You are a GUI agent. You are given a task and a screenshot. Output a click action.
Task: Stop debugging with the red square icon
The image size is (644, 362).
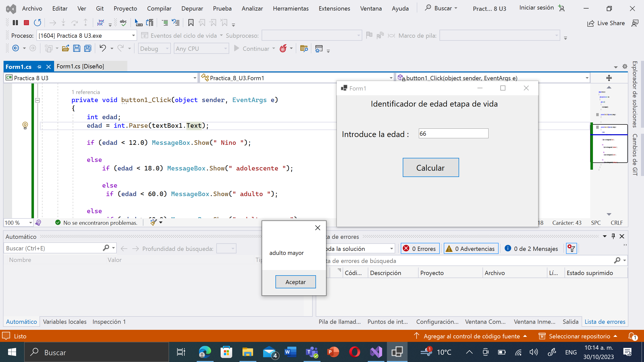(x=26, y=22)
